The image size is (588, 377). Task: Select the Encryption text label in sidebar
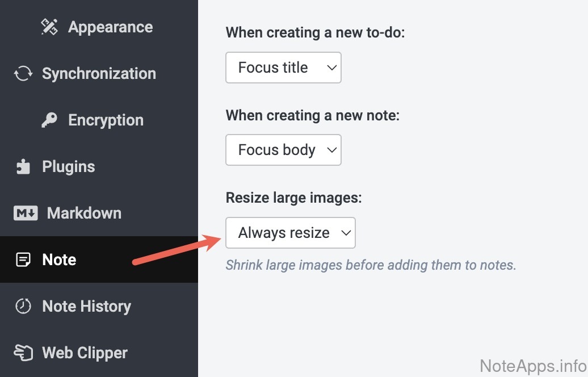click(106, 120)
